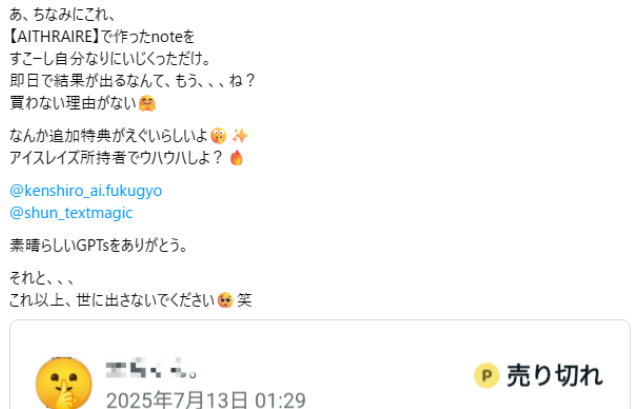Click the 2025年7月13日 01:29 timestamp
This screenshot has width=634, height=409.
[206, 401]
